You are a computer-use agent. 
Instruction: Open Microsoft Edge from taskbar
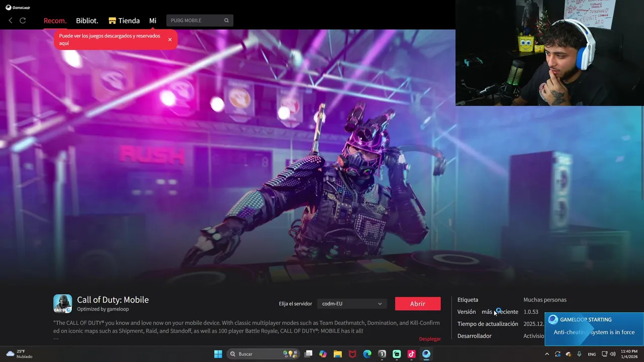coord(367,354)
